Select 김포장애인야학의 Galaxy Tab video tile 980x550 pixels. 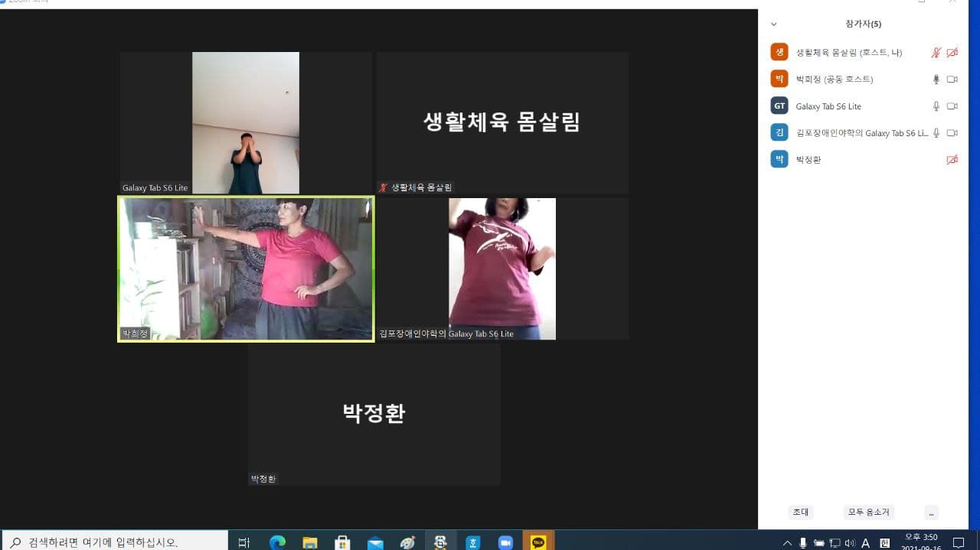(502, 268)
